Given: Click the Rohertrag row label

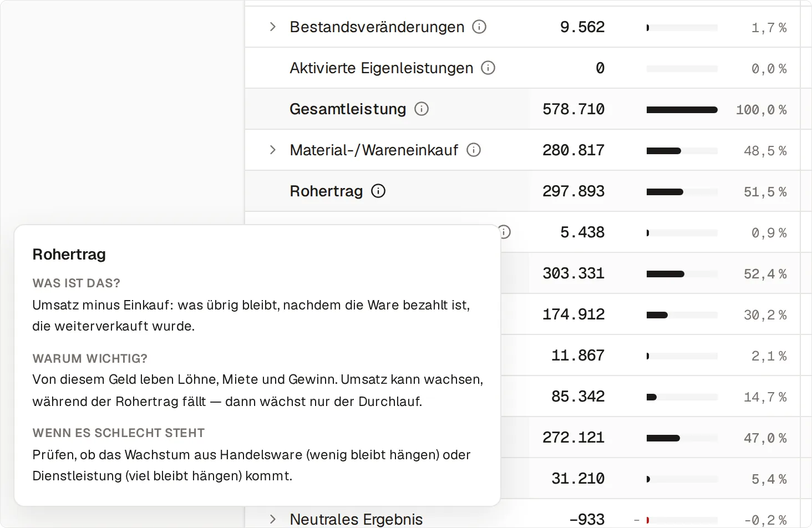Looking at the screenshot, I should [x=326, y=191].
